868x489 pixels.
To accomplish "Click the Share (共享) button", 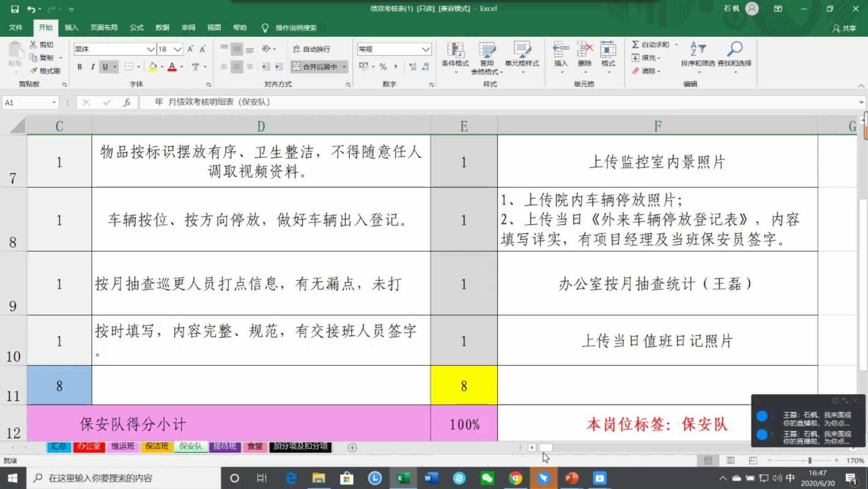I will 844,28.
